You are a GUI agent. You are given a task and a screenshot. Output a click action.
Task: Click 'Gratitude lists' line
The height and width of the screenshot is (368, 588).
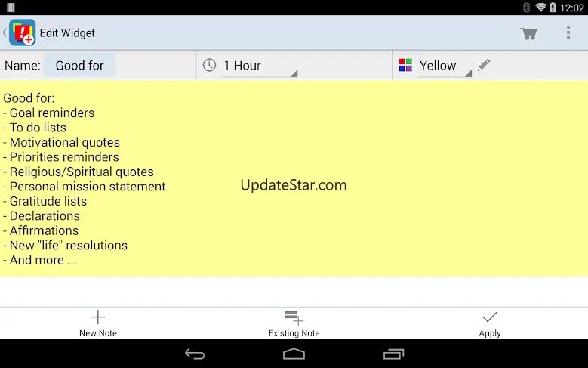coord(45,201)
